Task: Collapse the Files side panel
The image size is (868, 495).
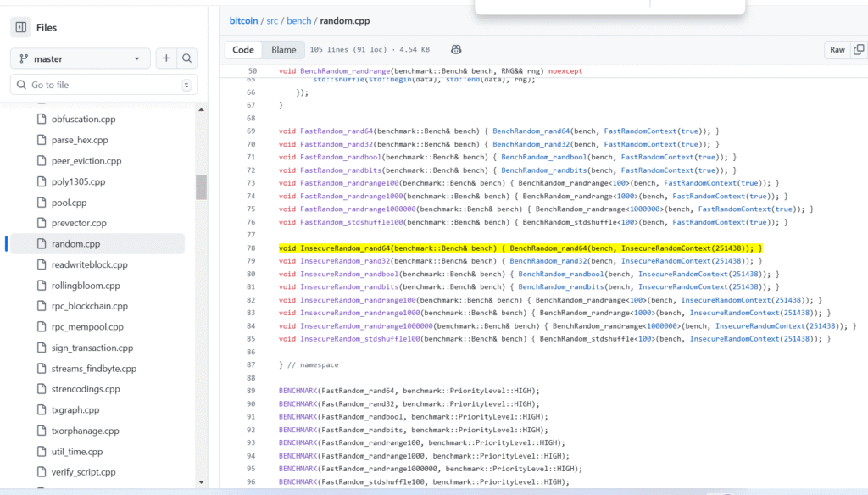Action: (x=21, y=27)
